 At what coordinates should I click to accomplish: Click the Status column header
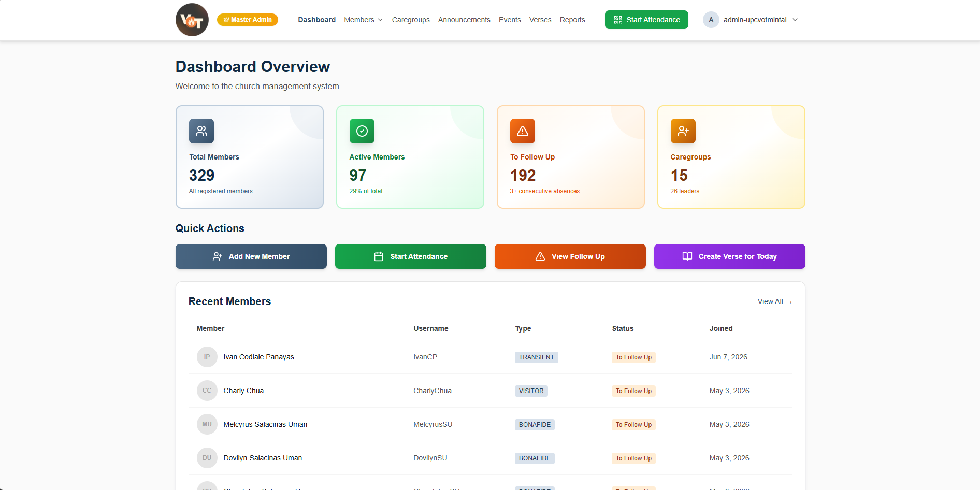point(623,328)
